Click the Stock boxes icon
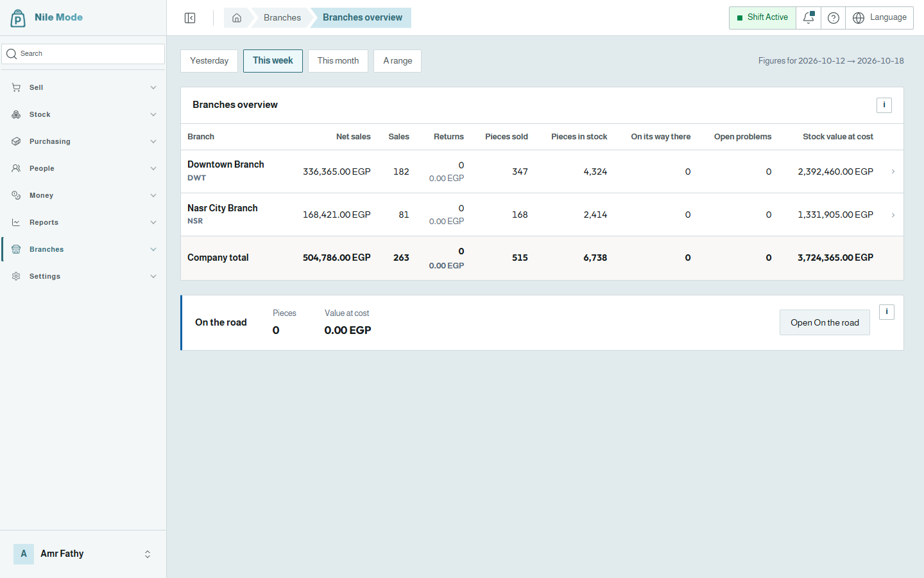This screenshot has width=924, height=578. (16, 114)
